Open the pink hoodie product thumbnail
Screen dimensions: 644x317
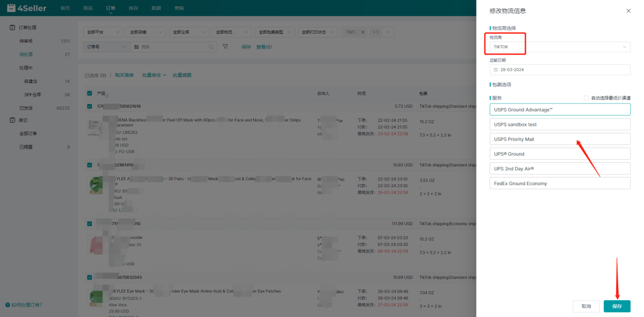(x=95, y=245)
